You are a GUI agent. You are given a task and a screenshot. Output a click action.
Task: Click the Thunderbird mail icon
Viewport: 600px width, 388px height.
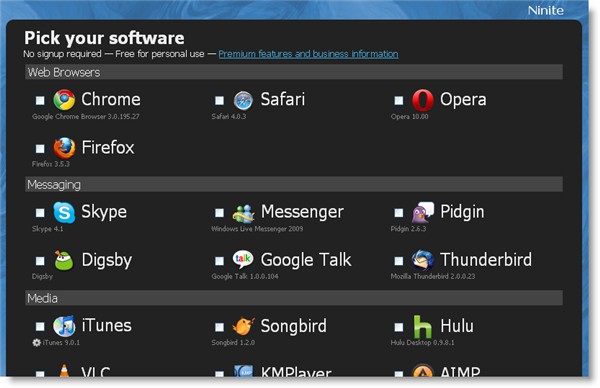coord(422,260)
